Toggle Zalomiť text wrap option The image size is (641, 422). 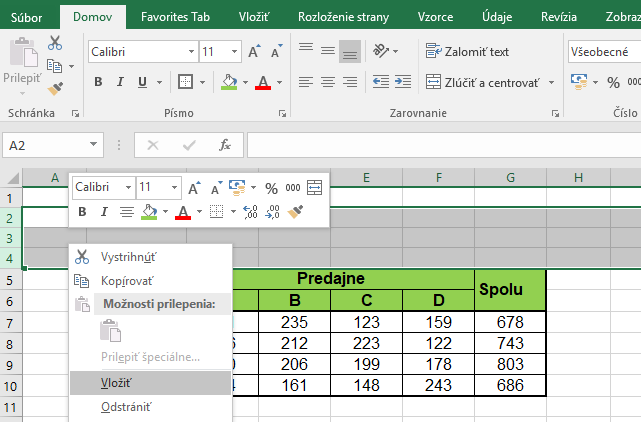pos(467,51)
